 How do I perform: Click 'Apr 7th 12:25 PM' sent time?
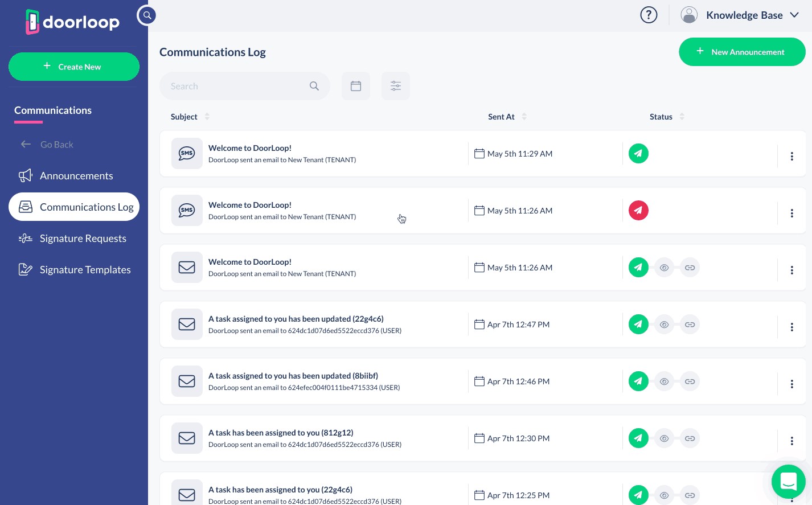point(518,495)
